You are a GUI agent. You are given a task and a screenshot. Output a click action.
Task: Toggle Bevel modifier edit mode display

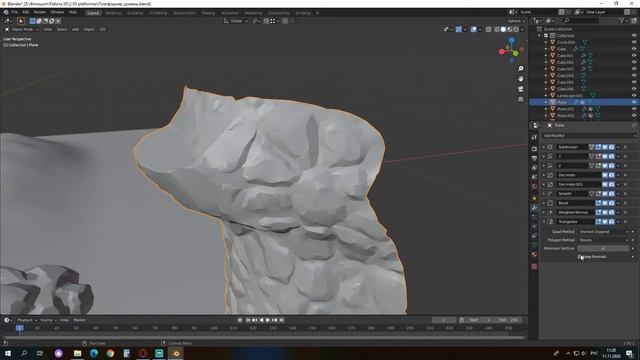[x=598, y=203]
